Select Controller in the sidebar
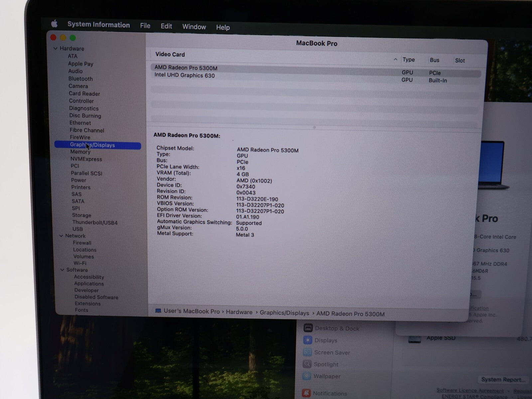The image size is (532, 399). 81,101
